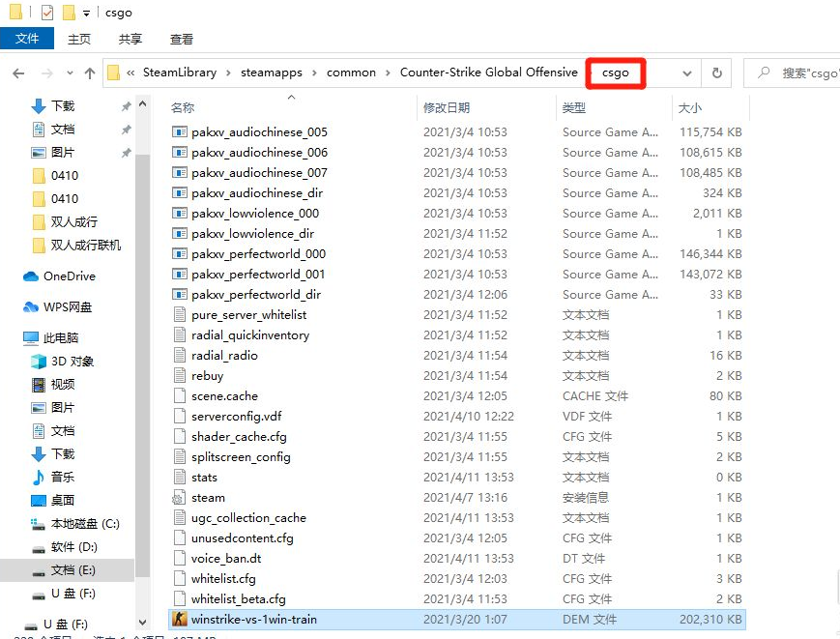Open the recent locations dropdown
The image size is (840, 639).
70,73
